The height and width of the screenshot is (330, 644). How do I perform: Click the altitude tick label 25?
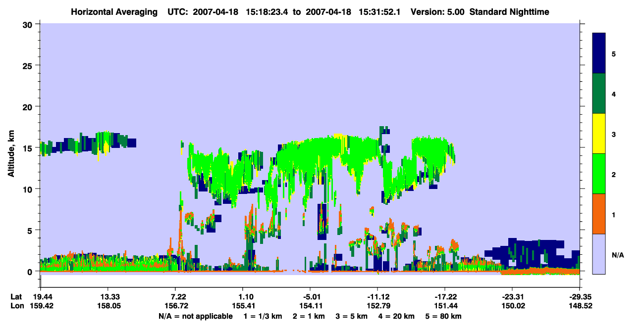[29, 65]
